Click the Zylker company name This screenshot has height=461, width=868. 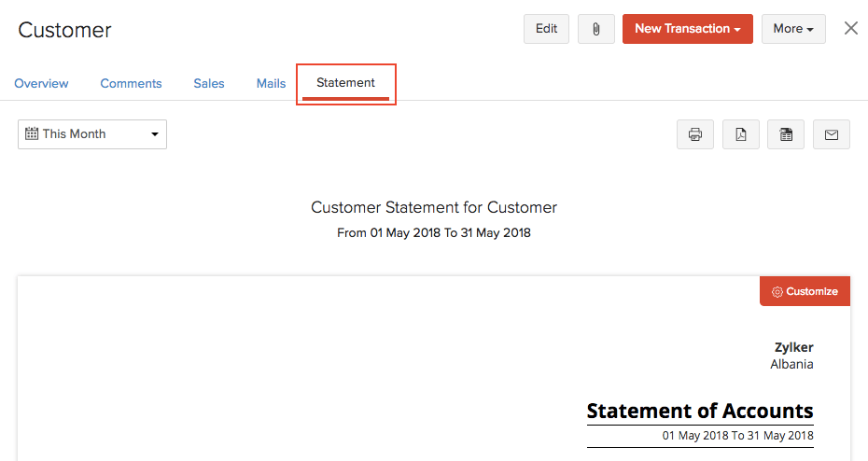tap(793, 347)
